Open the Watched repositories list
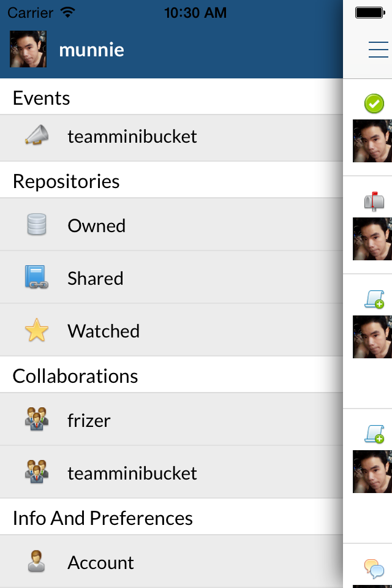Screen dimensions: 392x588 tap(104, 331)
